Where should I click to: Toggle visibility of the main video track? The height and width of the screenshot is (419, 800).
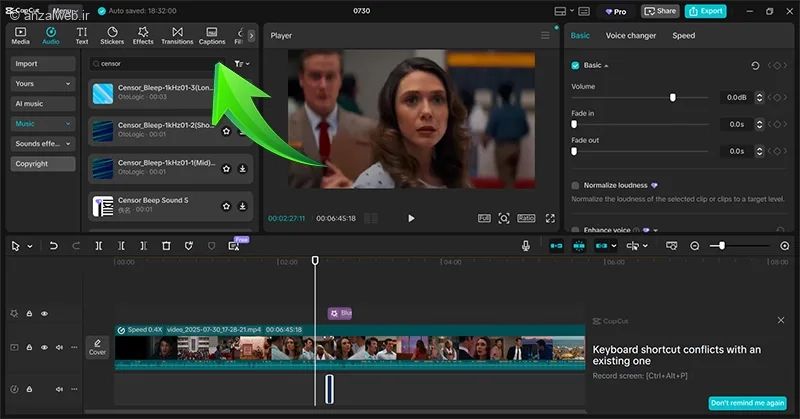pos(44,348)
